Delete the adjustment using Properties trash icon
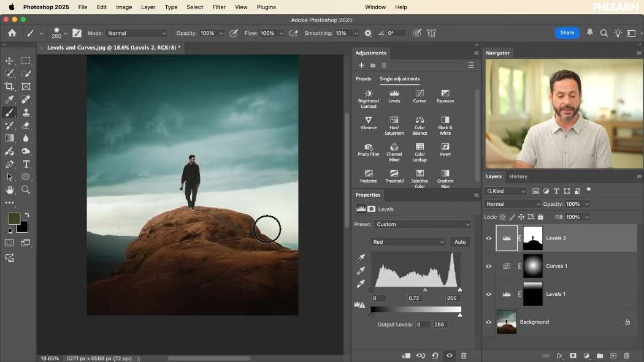Image resolution: width=644 pixels, height=362 pixels. pyautogui.click(x=464, y=355)
